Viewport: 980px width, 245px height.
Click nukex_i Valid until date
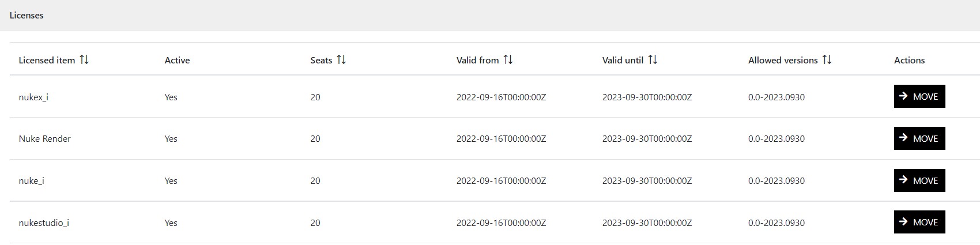[647, 97]
